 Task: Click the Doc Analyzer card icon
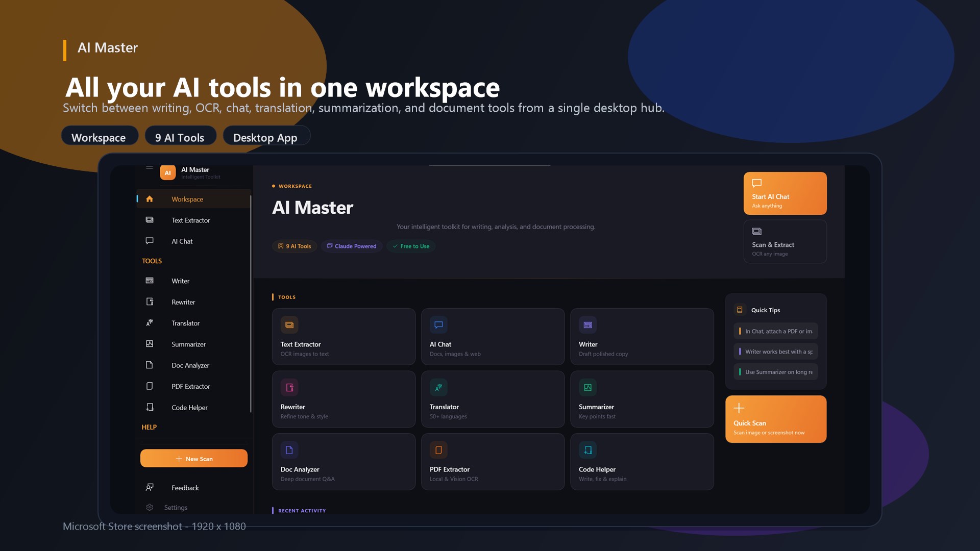pyautogui.click(x=289, y=450)
